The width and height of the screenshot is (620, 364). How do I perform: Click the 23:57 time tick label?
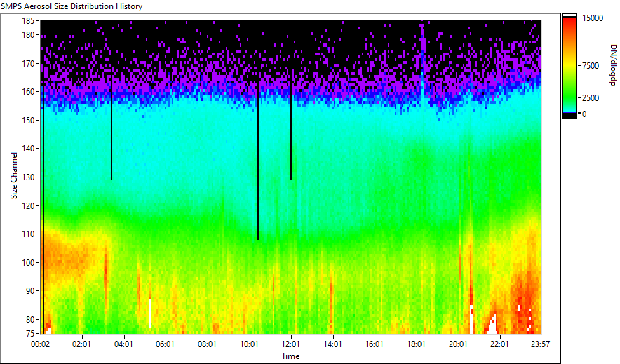[541, 344]
